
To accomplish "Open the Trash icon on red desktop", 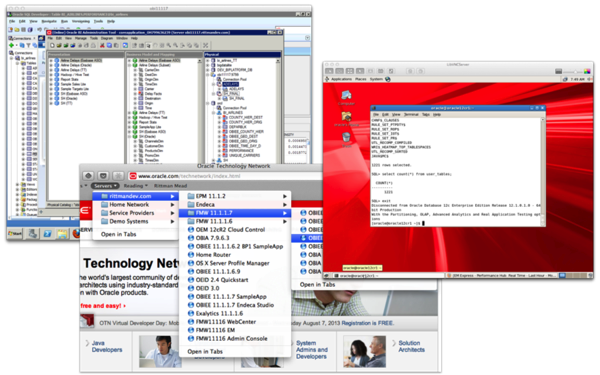I will [346, 140].
